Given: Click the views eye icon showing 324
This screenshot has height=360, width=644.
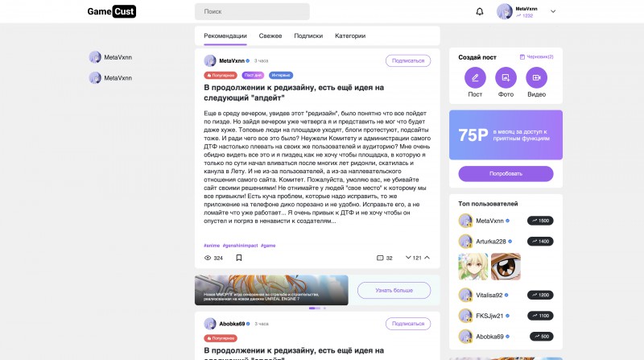Looking at the screenshot, I should tap(208, 258).
